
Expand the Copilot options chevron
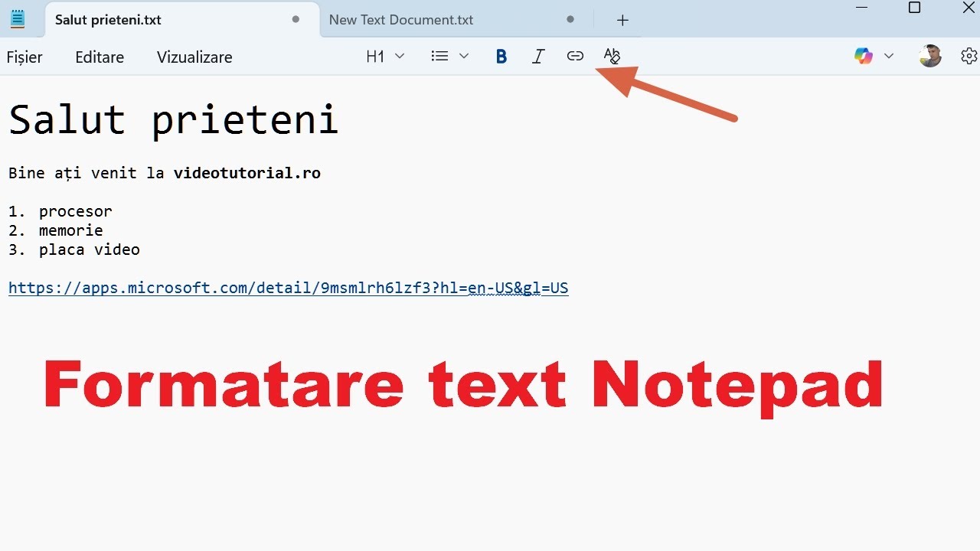[x=889, y=56]
